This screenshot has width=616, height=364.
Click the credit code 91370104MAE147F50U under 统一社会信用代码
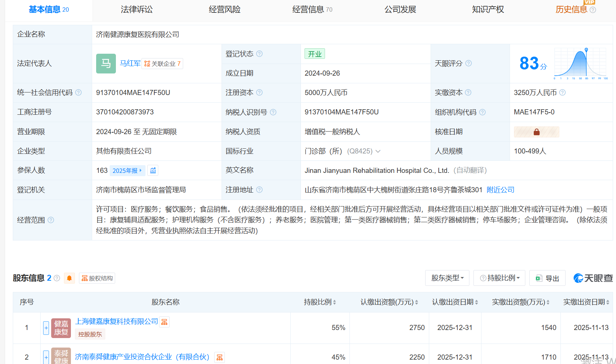[x=133, y=92]
